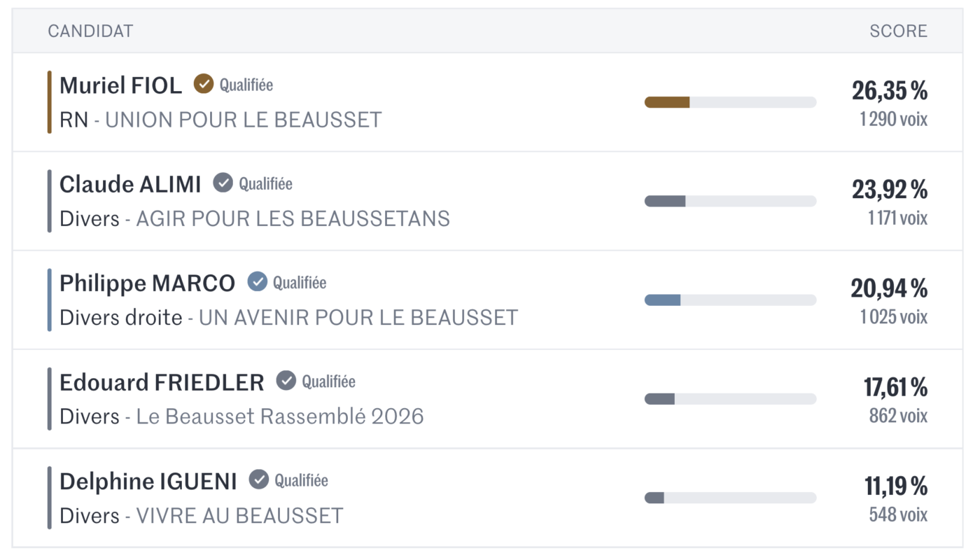Viewport: 980px width, 560px height.
Task: Click the UNION POUR LE BEAUSSET list name
Action: [243, 120]
